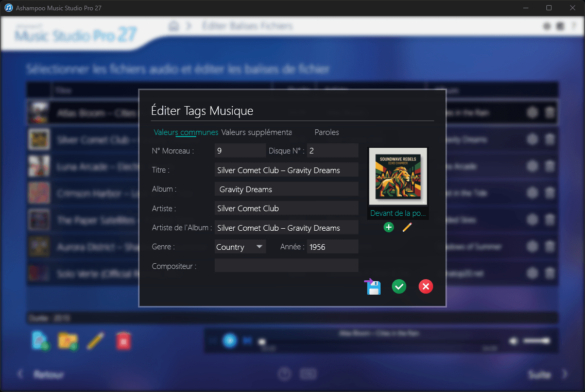The width and height of the screenshot is (585, 392).
Task: Click the save-to-file floppy disk icon
Action: coord(373,287)
